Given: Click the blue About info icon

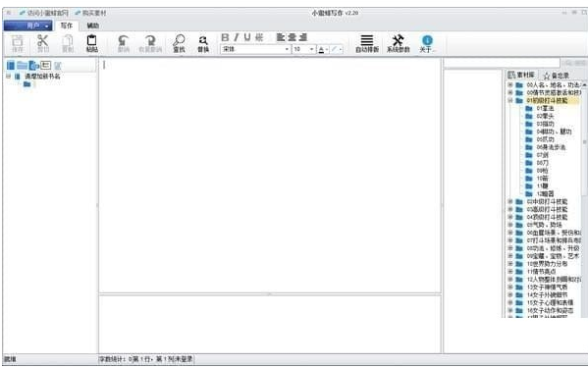Looking at the screenshot, I should (427, 40).
